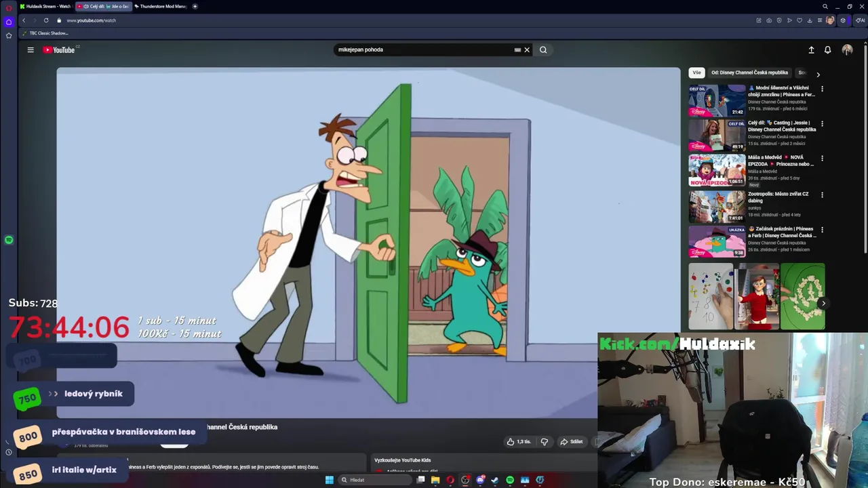Clear the search text with X

(x=527, y=49)
